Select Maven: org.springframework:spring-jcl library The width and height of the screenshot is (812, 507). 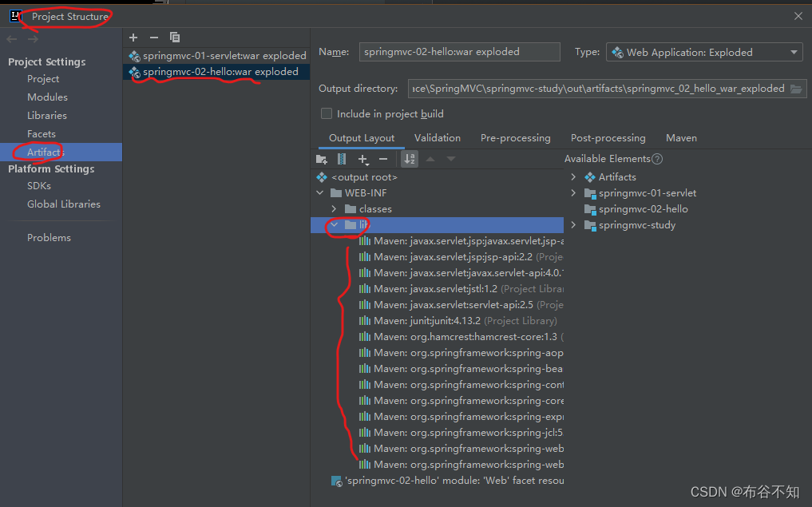tap(461, 433)
